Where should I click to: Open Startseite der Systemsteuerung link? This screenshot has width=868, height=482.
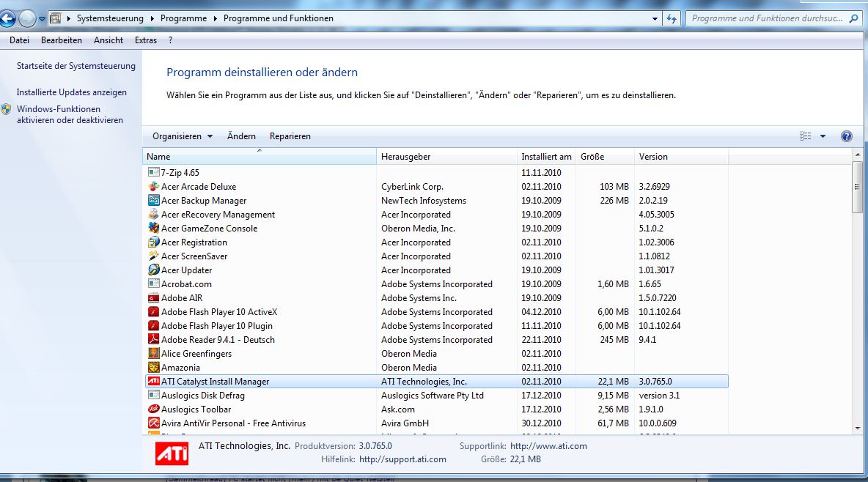[76, 66]
